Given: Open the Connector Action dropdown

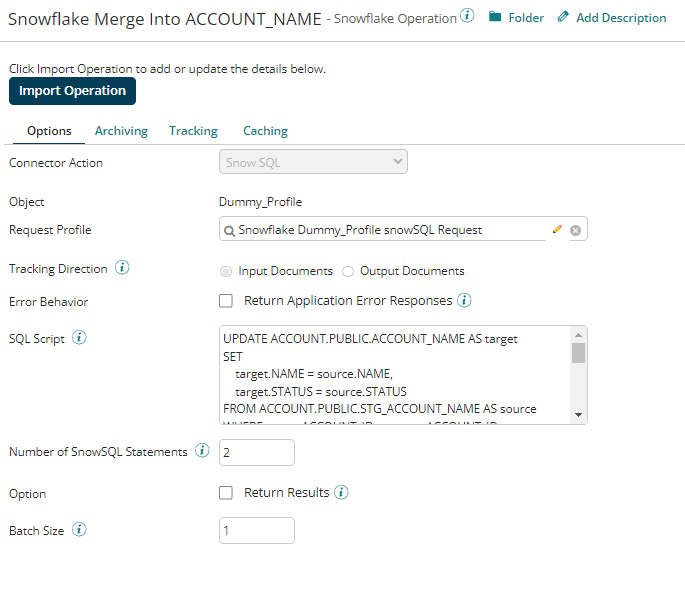Looking at the screenshot, I should coord(313,162).
